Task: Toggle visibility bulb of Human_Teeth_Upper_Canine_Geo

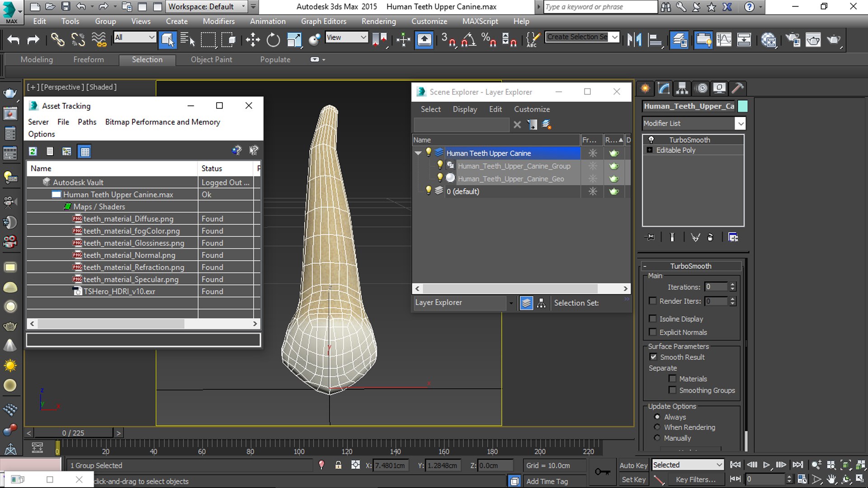Action: pyautogui.click(x=439, y=178)
